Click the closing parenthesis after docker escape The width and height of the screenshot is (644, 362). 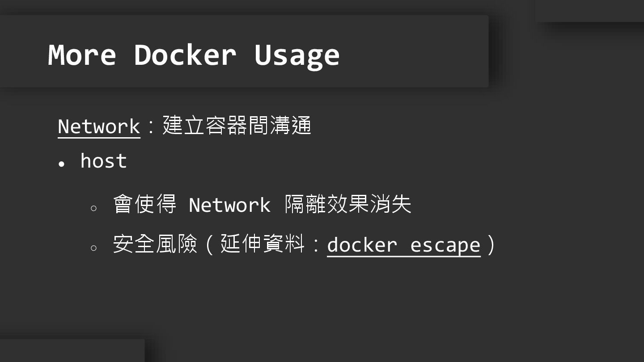[491, 244]
